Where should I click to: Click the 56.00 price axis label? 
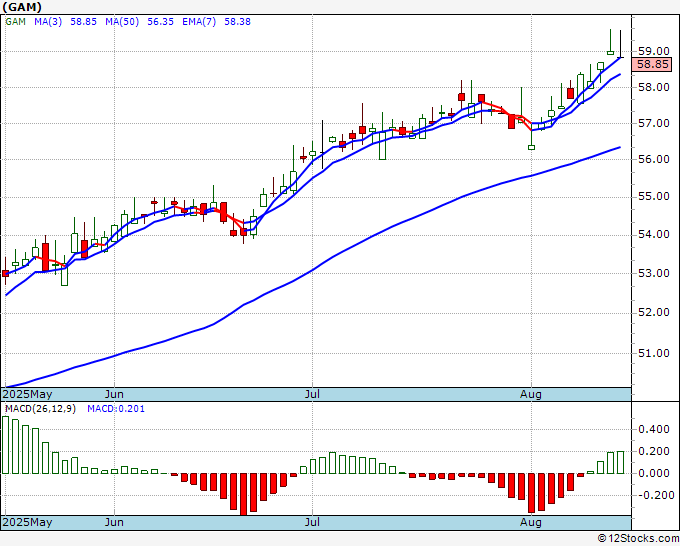coord(654,159)
